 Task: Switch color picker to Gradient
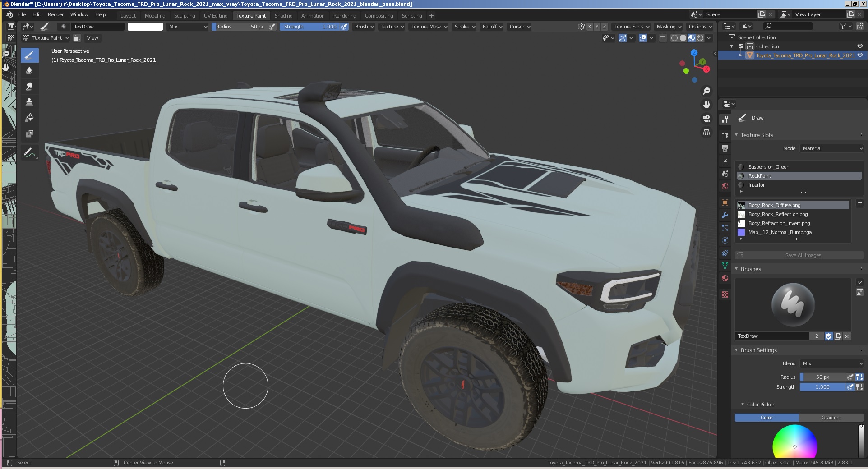coord(831,418)
